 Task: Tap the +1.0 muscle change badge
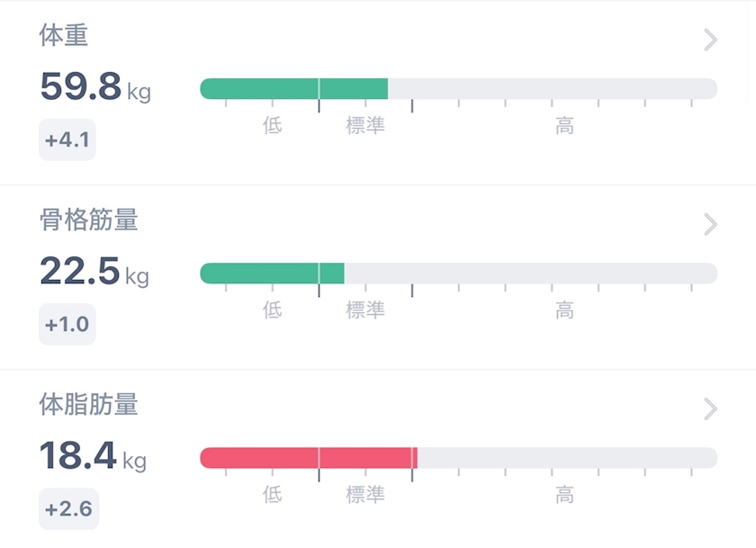[x=67, y=324]
